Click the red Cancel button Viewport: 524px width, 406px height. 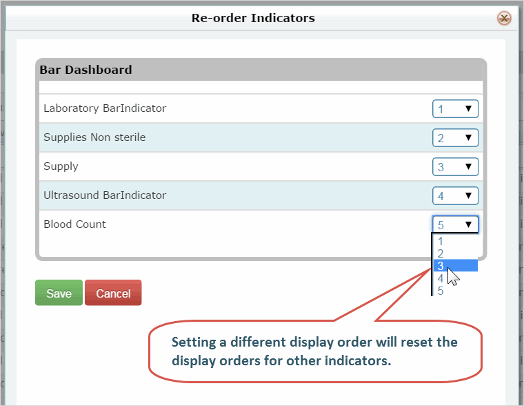[x=113, y=293]
